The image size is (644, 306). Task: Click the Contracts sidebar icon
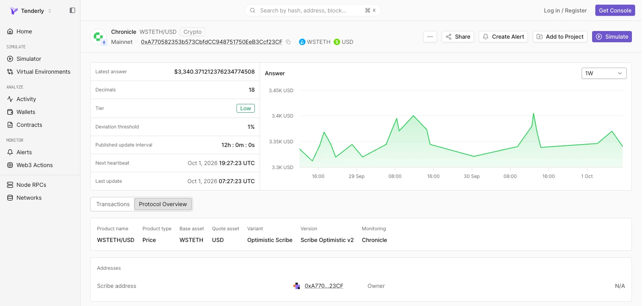point(10,125)
